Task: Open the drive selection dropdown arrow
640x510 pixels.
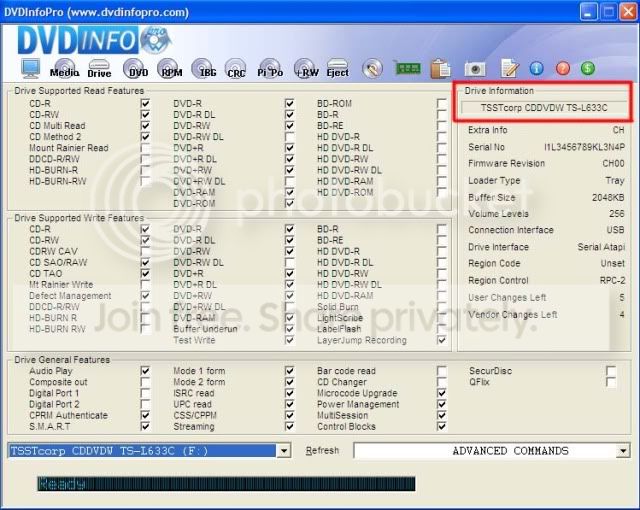Action: click(284, 451)
